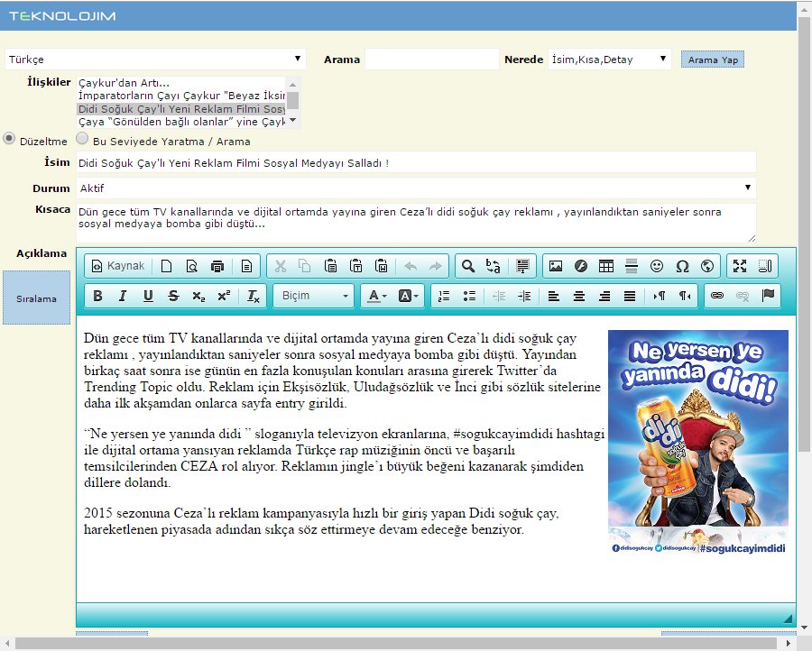
Task: Open Find with the magnifier icon
Action: tap(468, 266)
